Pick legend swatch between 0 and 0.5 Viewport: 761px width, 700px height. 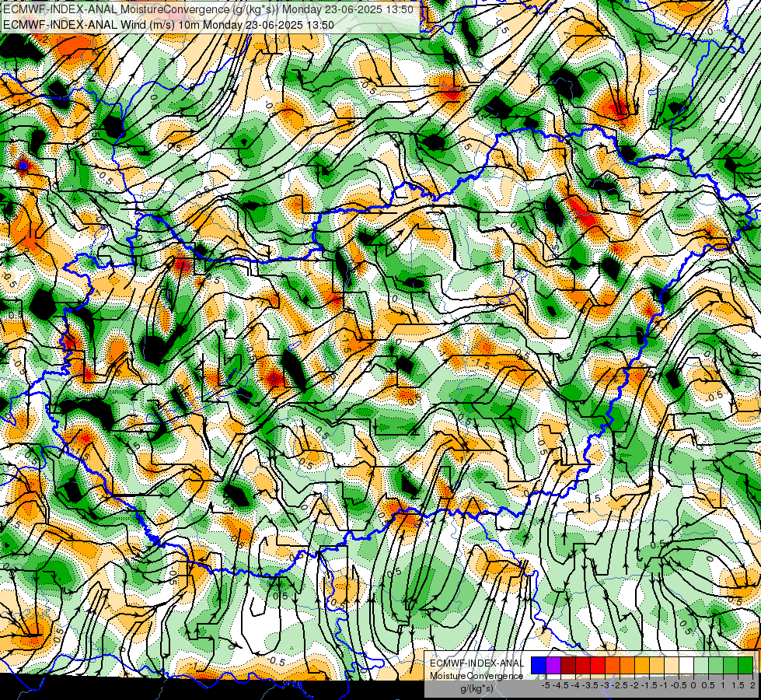click(701, 665)
